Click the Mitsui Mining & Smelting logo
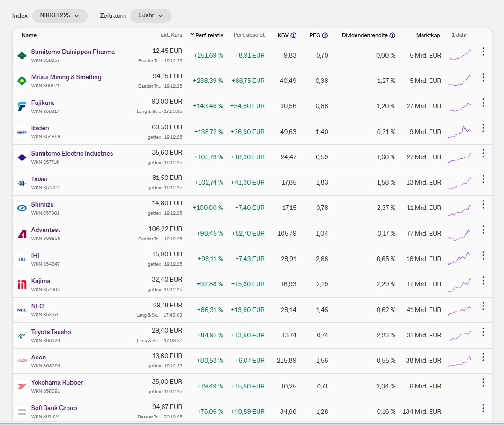This screenshot has width=504, height=425. [x=22, y=81]
